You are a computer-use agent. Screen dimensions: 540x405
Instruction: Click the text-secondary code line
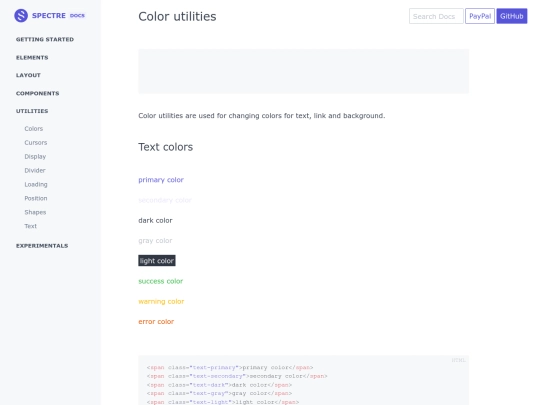pos(237,376)
